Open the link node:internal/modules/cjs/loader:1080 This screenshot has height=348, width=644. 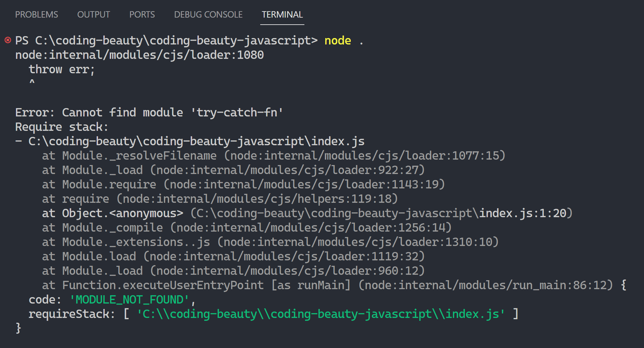pyautogui.click(x=139, y=54)
